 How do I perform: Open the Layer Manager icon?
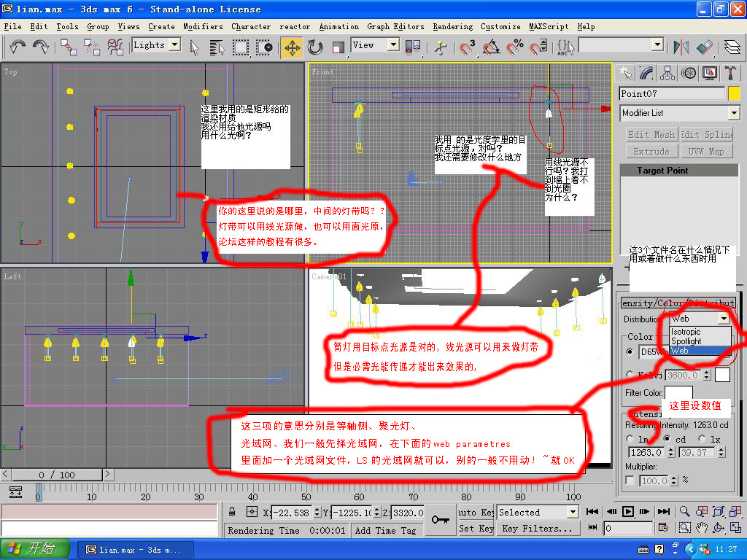click(732, 47)
